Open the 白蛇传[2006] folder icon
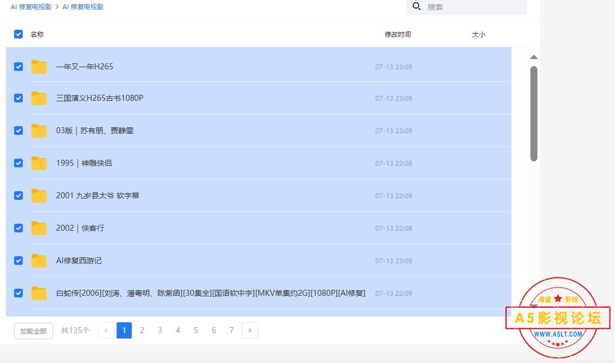615x364 pixels. pos(39,294)
